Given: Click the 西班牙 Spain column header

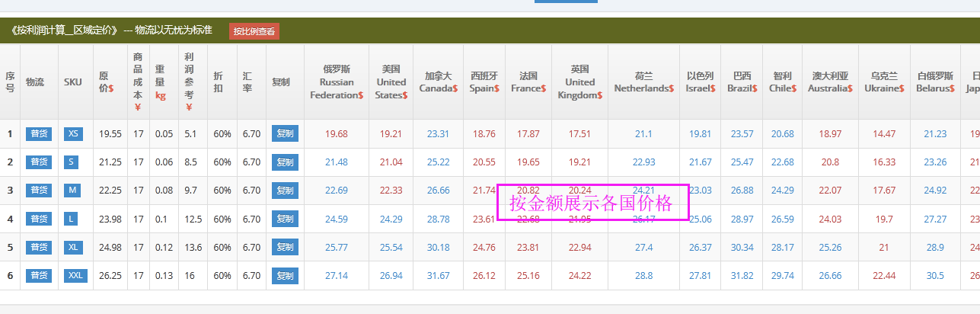Looking at the screenshot, I should pos(484,82).
